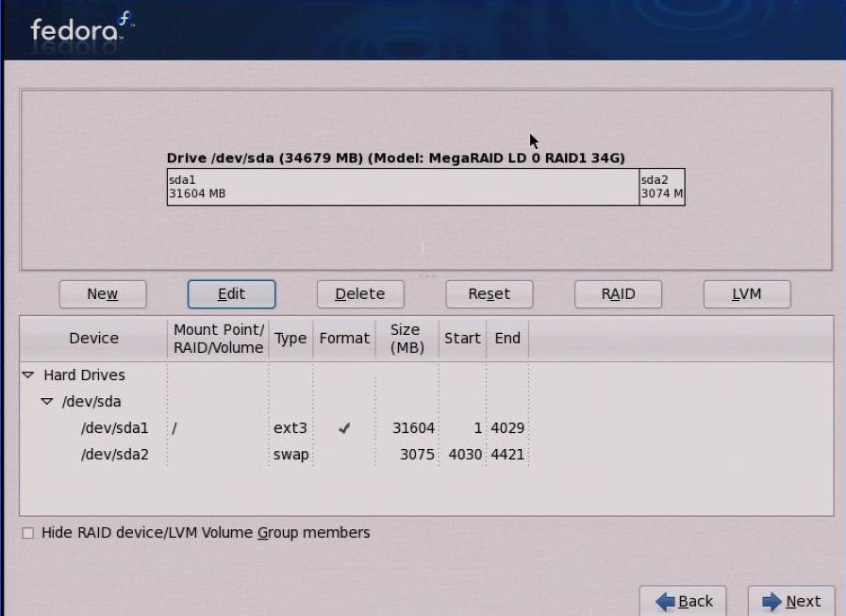Open the LVM configuration dialog
The image size is (846, 616).
[x=746, y=293]
